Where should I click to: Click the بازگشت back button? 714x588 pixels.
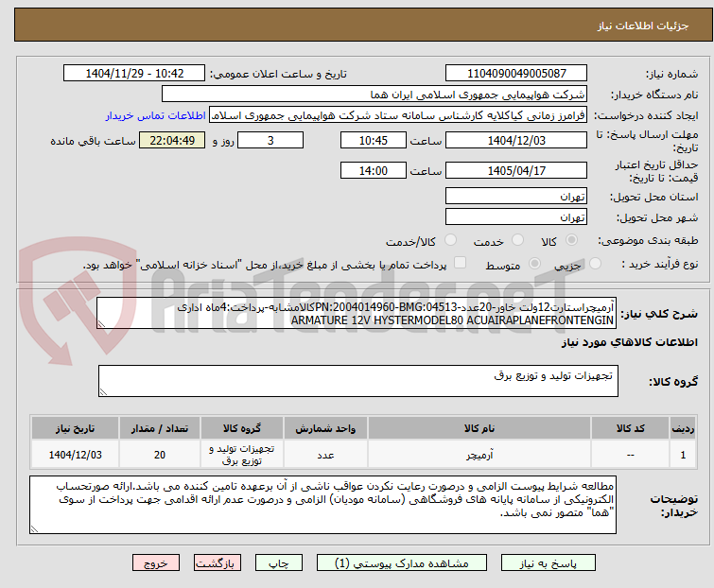point(217,563)
